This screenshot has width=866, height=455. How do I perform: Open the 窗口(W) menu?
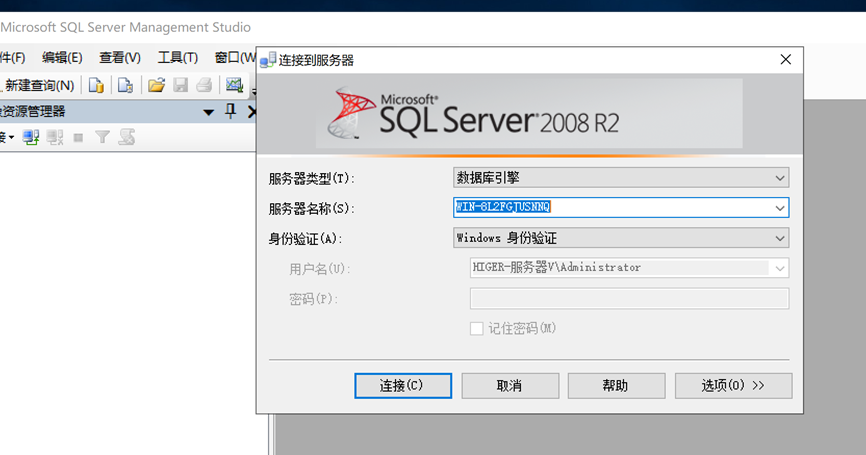coord(235,57)
